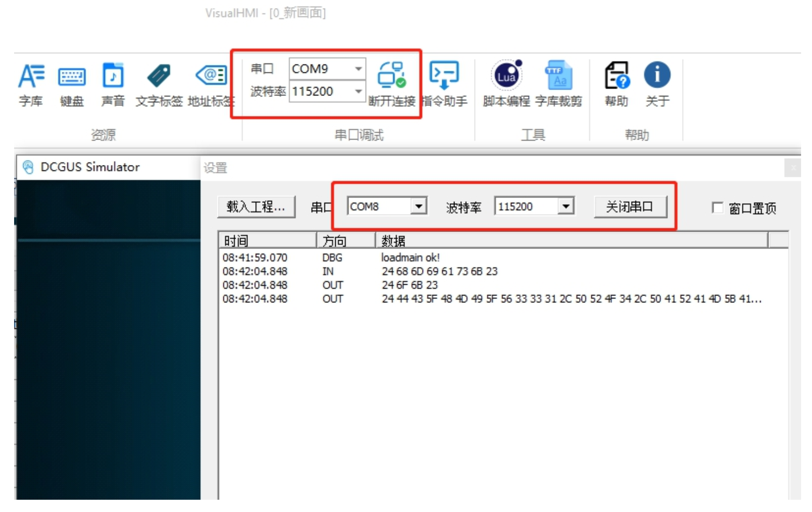Enable the 窗口置顶 always-on-top checkbox
Image resolution: width=812 pixels, height=512 pixels.
point(717,208)
